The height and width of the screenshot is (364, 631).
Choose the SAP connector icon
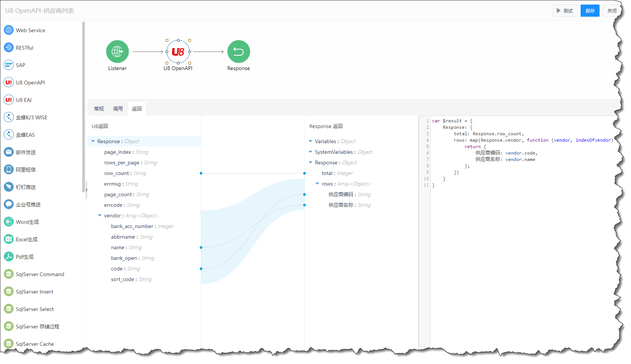coord(9,65)
